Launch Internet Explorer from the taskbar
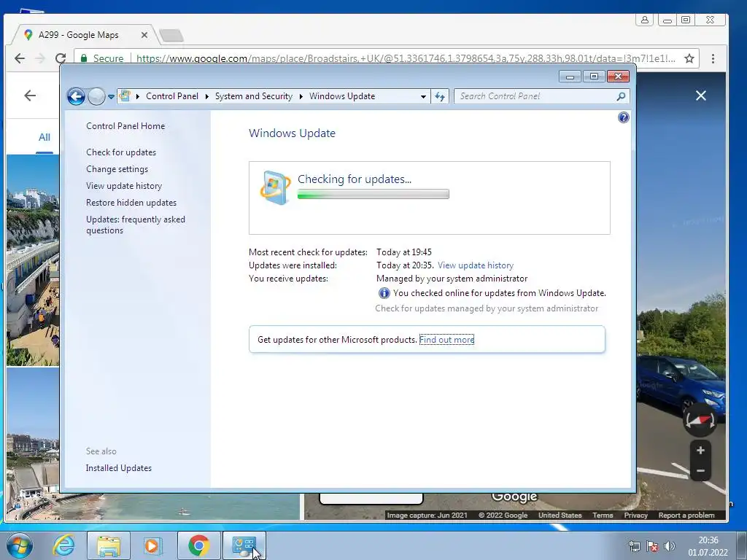This screenshot has width=747, height=560. point(63,545)
